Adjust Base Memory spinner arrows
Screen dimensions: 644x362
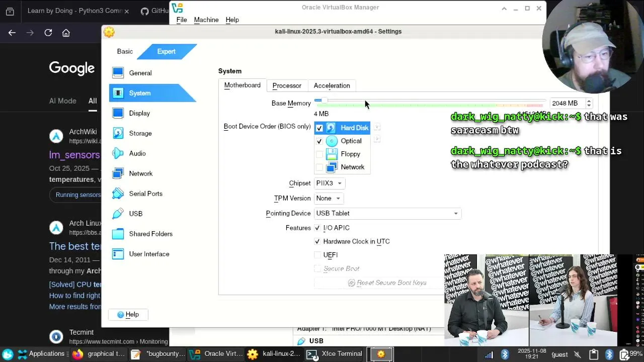pos(589,103)
